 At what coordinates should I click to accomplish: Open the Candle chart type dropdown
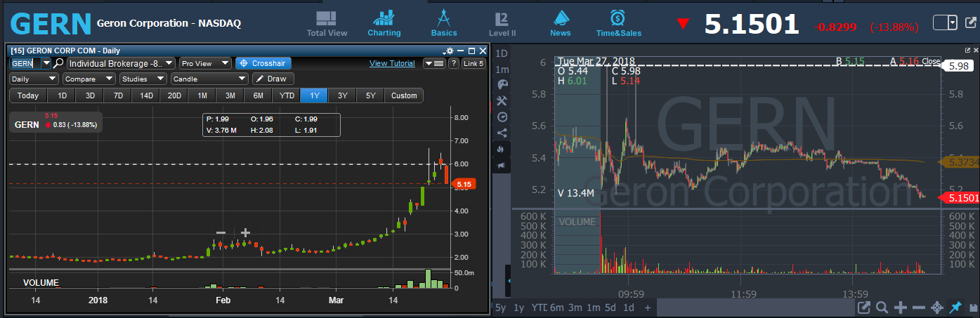[209, 79]
